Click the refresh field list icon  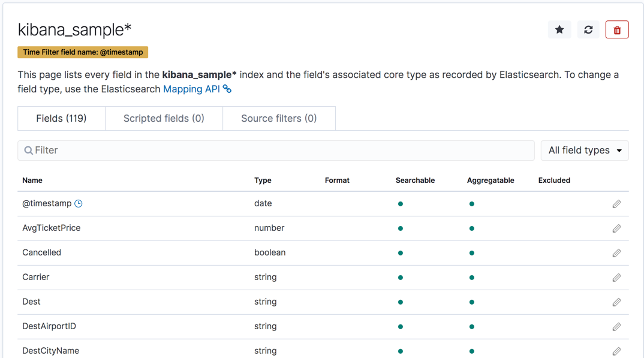pos(588,29)
